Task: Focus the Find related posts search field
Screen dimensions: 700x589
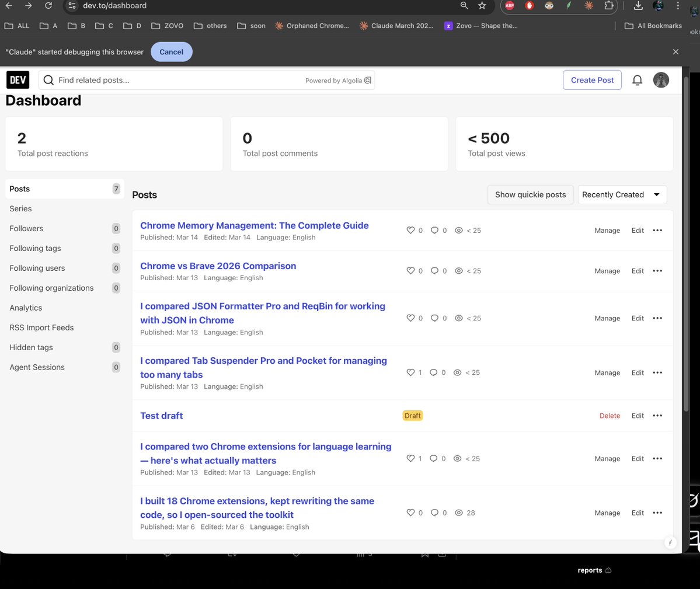Action: click(x=206, y=80)
